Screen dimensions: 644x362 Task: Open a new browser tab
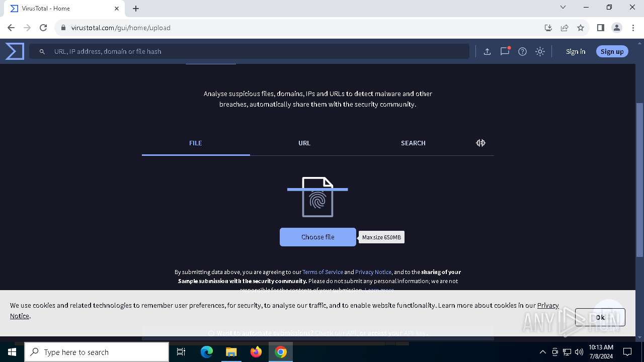(x=136, y=9)
